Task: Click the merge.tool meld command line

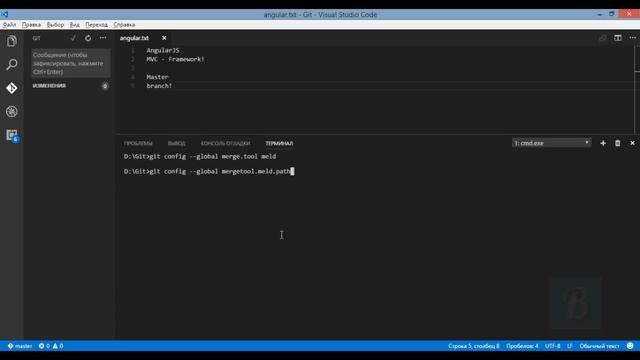Action: pos(200,156)
